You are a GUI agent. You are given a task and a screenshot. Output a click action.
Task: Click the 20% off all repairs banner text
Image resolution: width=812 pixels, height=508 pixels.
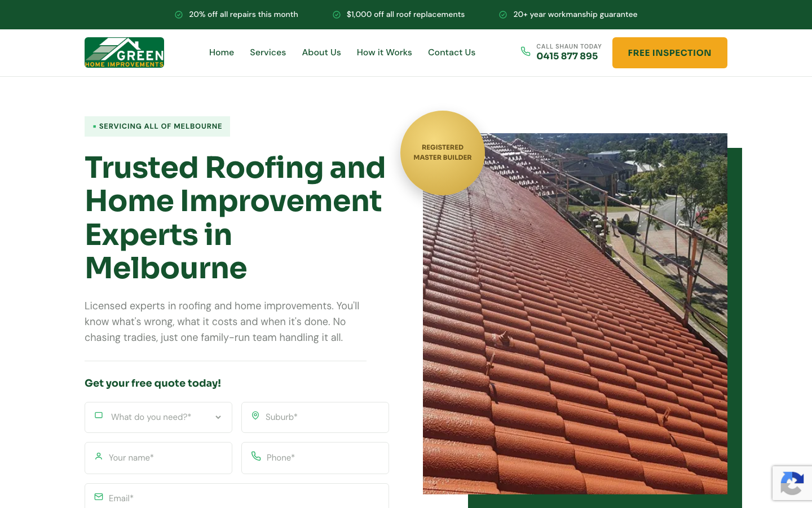[x=244, y=15]
